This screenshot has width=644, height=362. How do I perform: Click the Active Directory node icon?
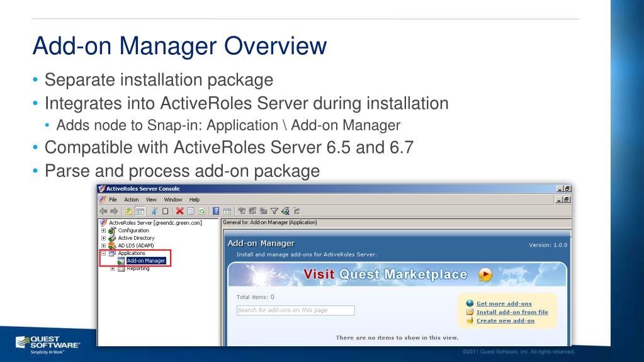pyautogui.click(x=112, y=238)
